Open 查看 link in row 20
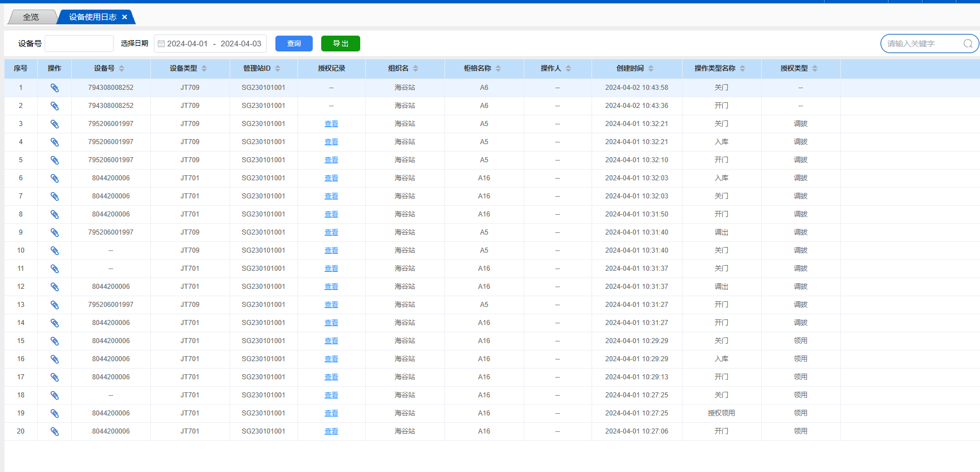This screenshot has width=980, height=472. pos(331,431)
